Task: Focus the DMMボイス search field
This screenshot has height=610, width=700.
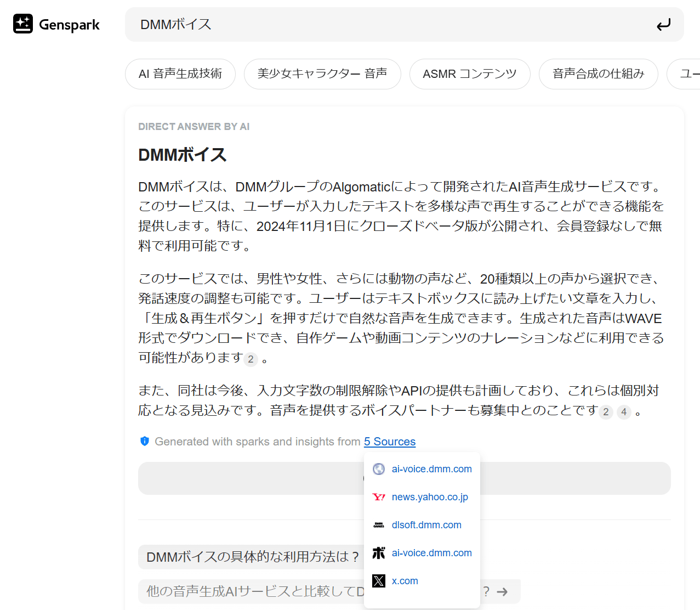Action: click(405, 25)
